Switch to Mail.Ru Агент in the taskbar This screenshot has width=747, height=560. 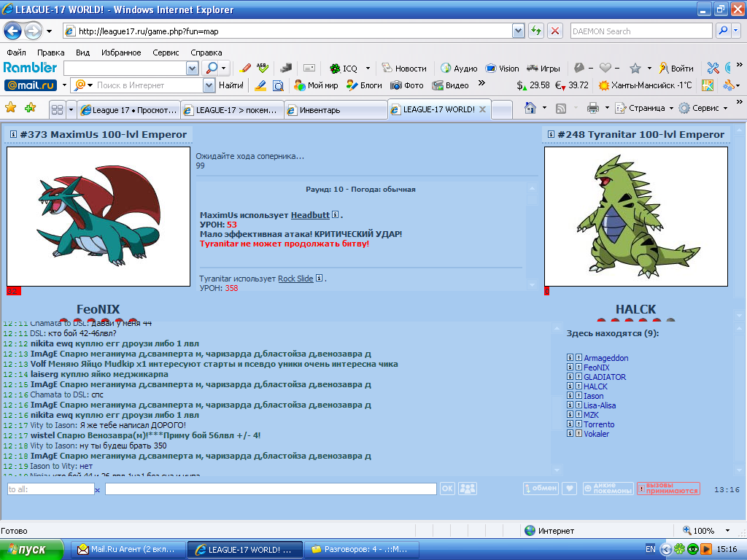tap(127, 550)
